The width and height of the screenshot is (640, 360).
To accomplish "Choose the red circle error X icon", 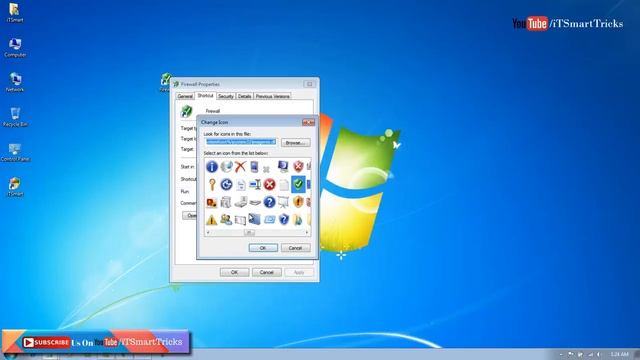I will 269,184.
